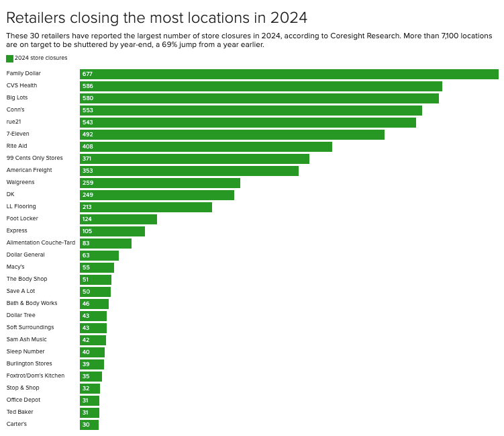Screen dimensions: 504x436
Task: Click the '7-Eleven' retailer label
Action: click(x=17, y=134)
